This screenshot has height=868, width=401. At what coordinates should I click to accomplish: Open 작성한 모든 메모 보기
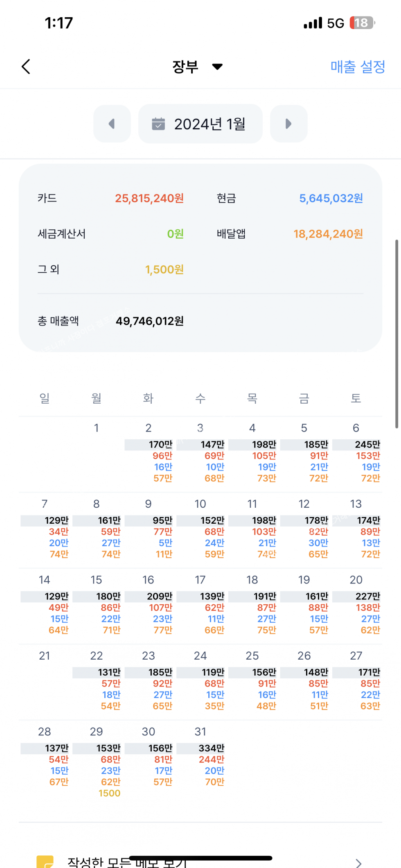pyautogui.click(x=127, y=863)
